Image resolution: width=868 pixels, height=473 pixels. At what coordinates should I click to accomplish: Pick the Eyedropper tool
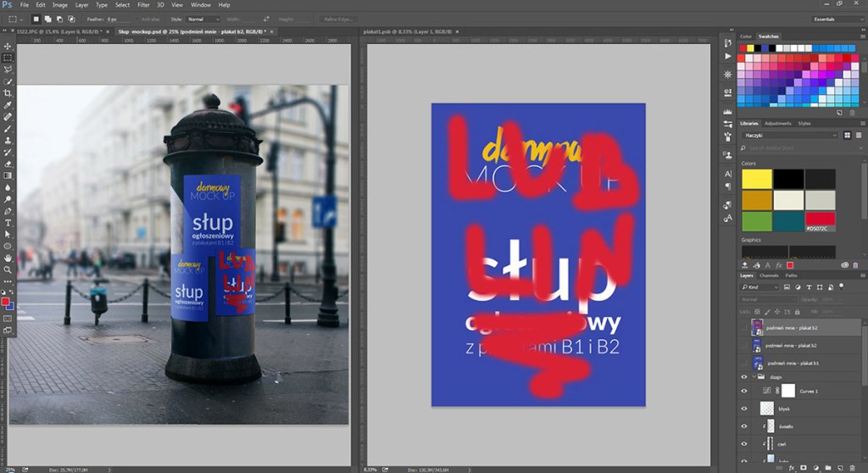(x=8, y=105)
